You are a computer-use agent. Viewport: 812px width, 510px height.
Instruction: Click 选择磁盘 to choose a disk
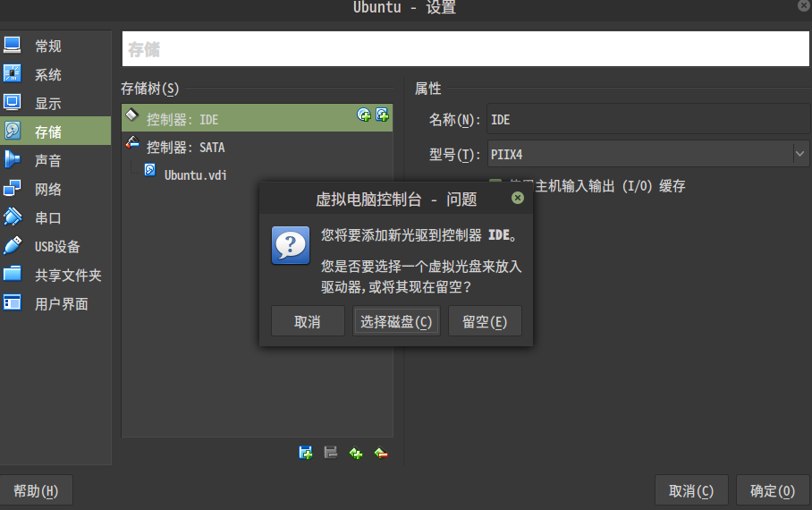[x=396, y=321]
